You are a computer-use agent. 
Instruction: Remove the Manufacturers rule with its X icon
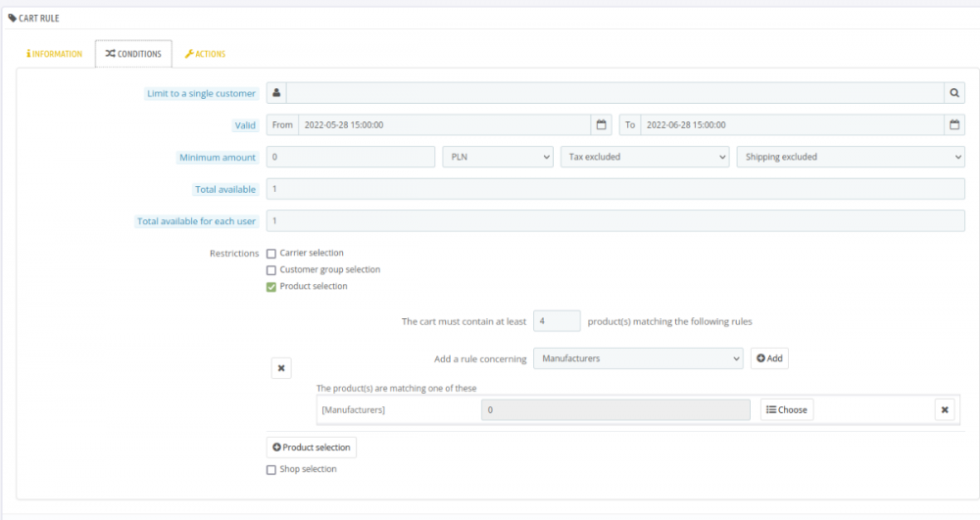tap(945, 409)
